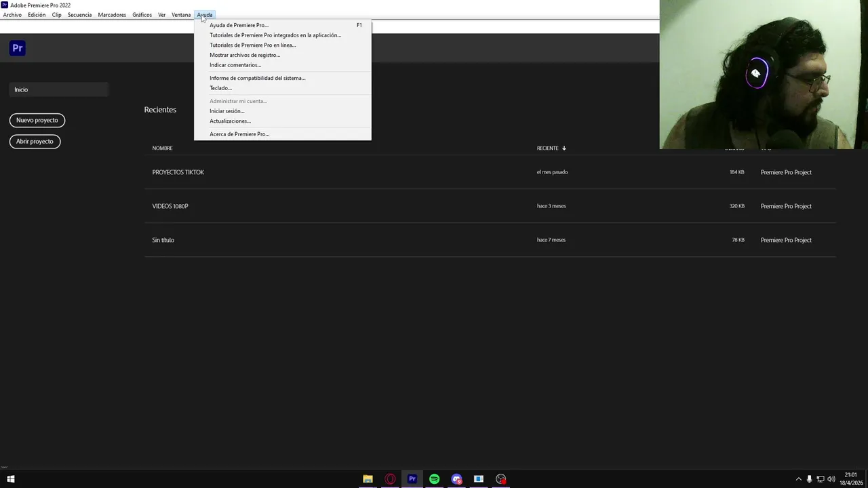Open the Gráficos menu
Screen dimensions: 868x488
(142, 15)
